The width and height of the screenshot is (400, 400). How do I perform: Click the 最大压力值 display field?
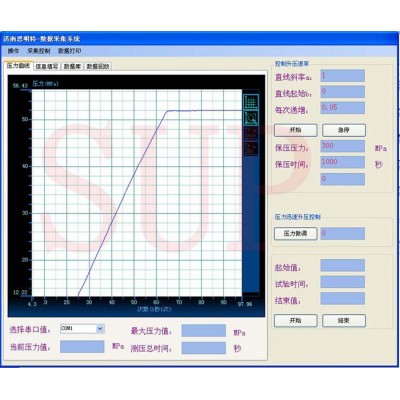[x=204, y=331]
